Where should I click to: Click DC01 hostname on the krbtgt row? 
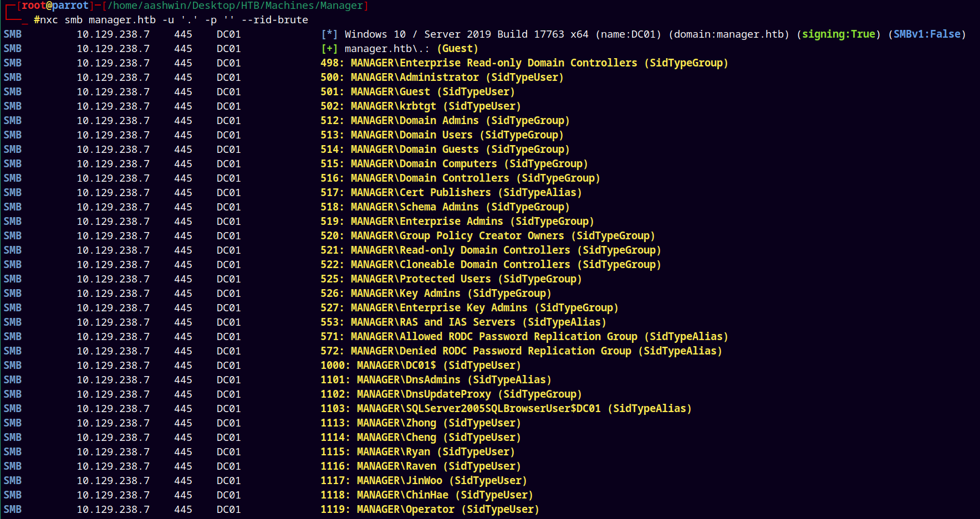click(229, 106)
